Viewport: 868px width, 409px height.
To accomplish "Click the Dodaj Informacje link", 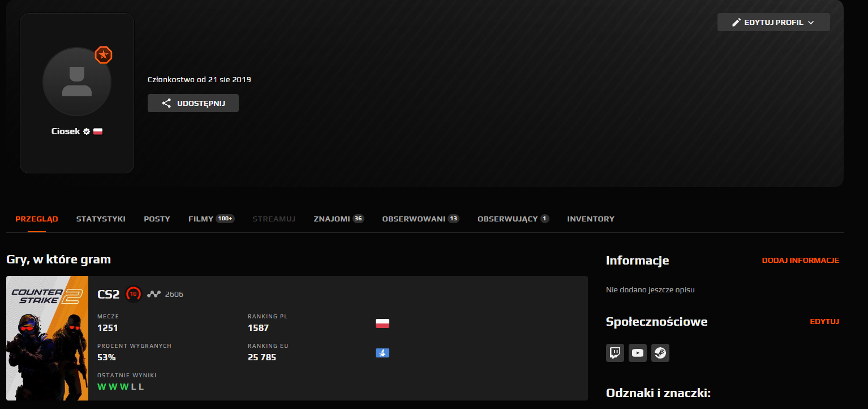I will click(x=801, y=261).
